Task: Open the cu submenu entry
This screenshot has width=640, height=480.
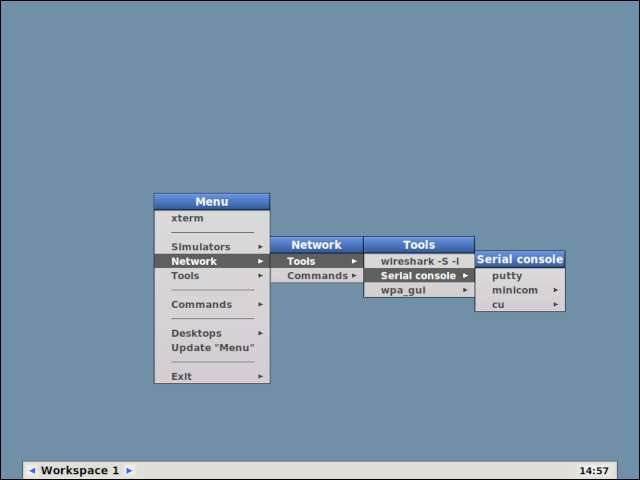Action: 520,304
